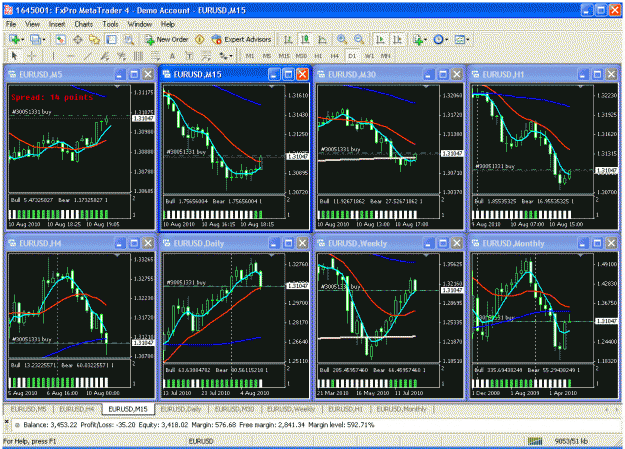This screenshot has height=449, width=625.
Task: Select the Fibonacci retracement tool
Action: coord(155,56)
